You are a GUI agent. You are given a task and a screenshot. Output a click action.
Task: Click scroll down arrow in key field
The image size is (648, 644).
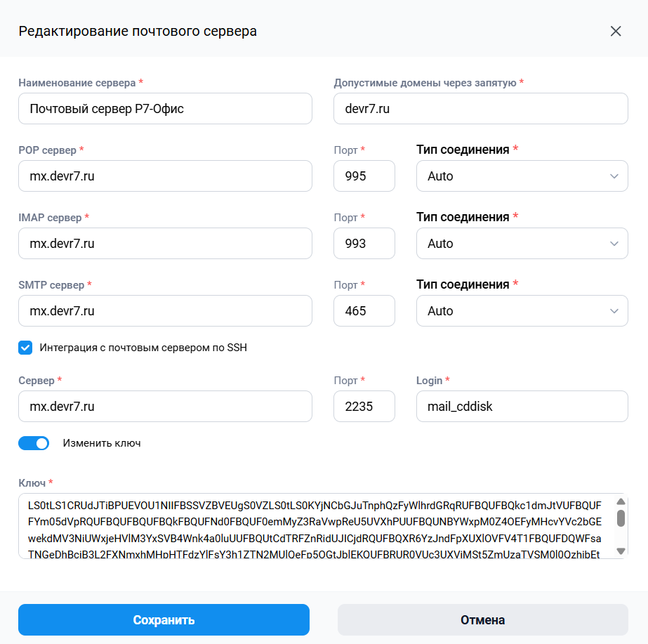(621, 551)
